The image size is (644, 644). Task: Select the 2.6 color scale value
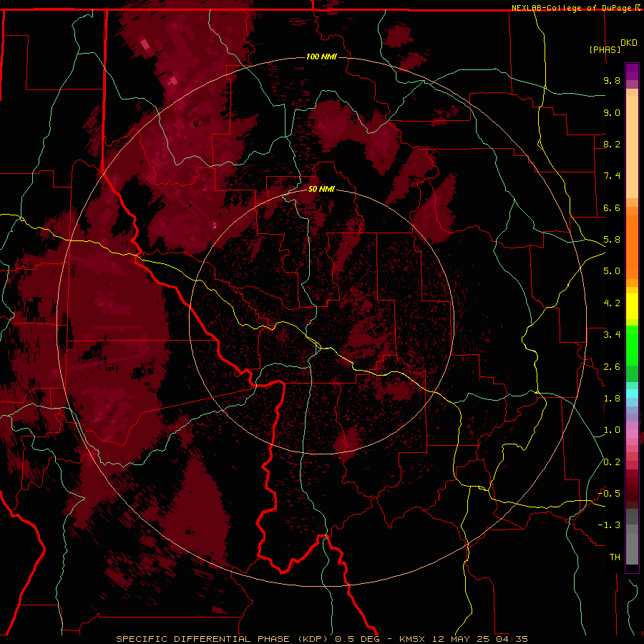point(612,367)
